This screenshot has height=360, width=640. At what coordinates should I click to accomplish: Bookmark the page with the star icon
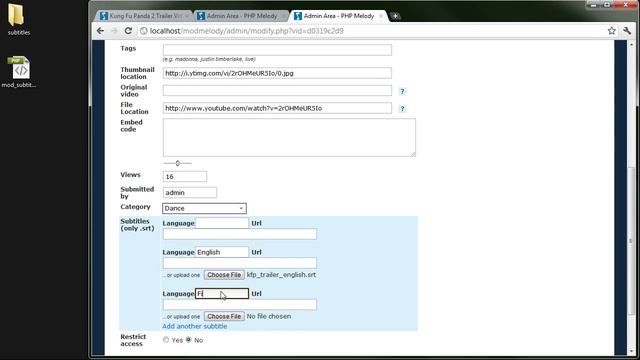611,31
